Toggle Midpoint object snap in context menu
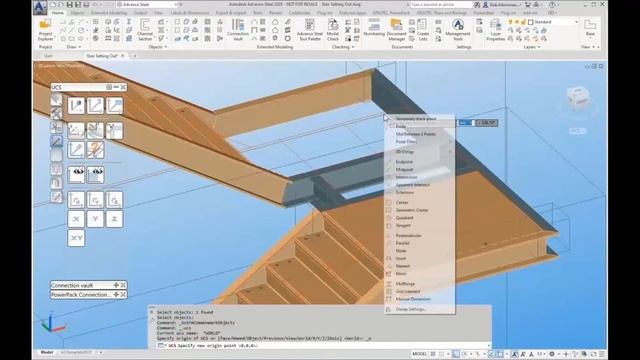 pos(404,169)
